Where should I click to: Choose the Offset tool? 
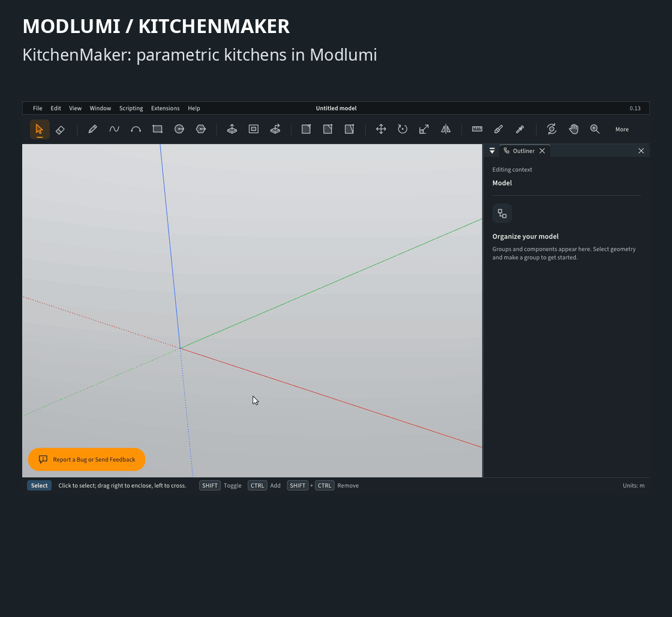254,129
